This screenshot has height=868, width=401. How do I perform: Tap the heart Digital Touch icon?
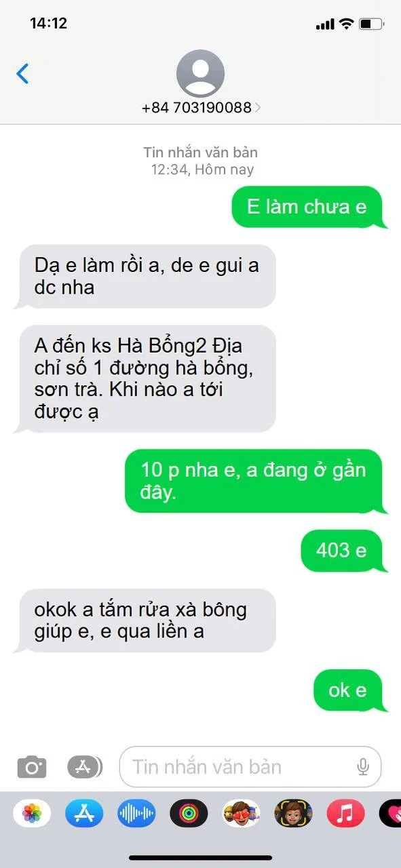pyautogui.click(x=390, y=813)
